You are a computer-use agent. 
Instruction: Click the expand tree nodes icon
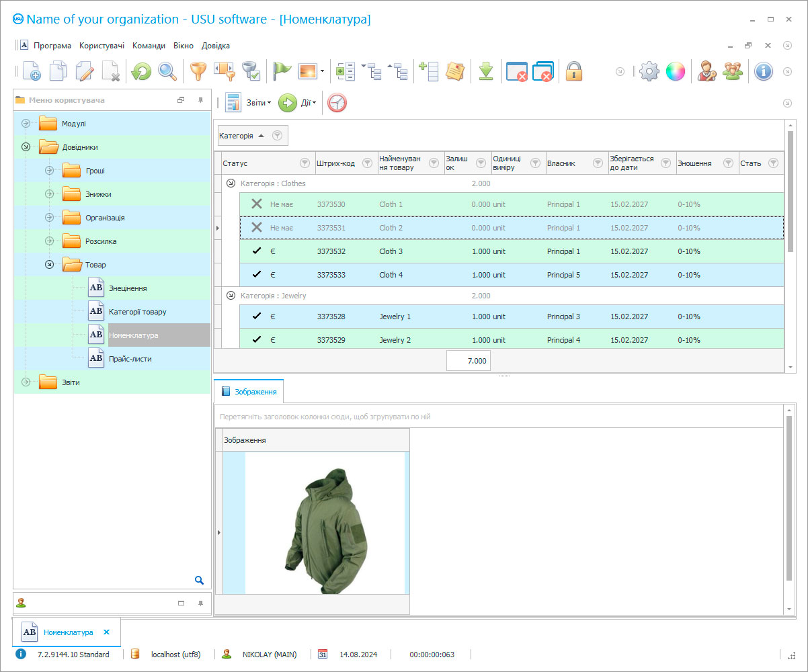(x=372, y=71)
